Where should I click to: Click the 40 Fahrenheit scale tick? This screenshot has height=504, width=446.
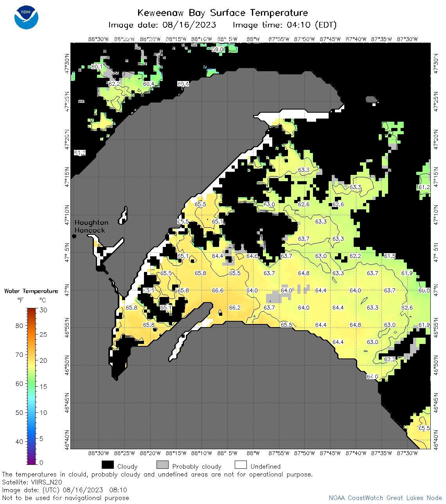pos(19,441)
